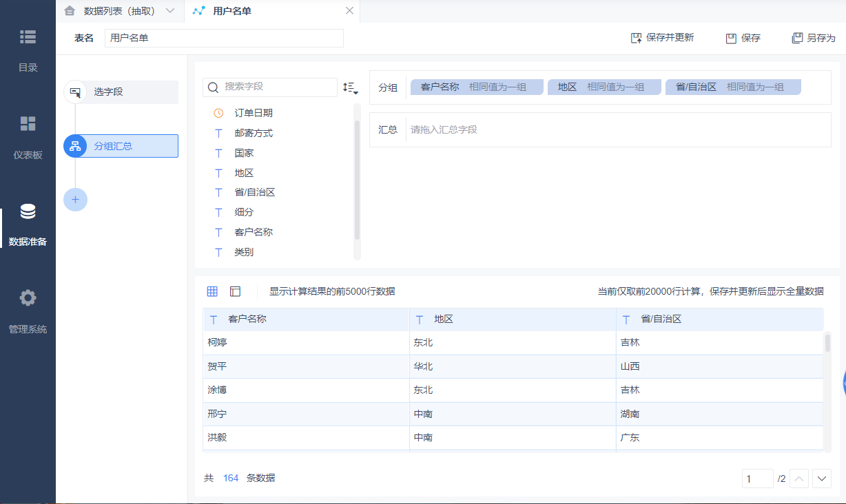Click the 柯婷 table cell

click(306, 343)
